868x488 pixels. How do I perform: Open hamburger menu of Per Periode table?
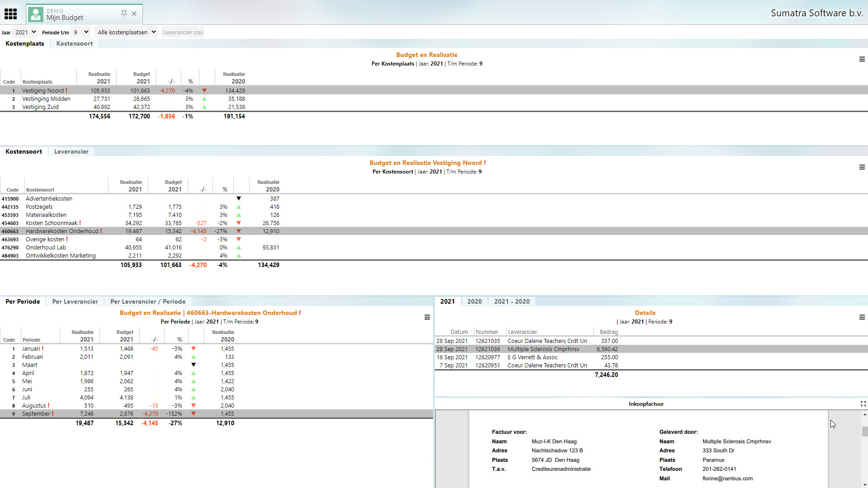point(427,317)
